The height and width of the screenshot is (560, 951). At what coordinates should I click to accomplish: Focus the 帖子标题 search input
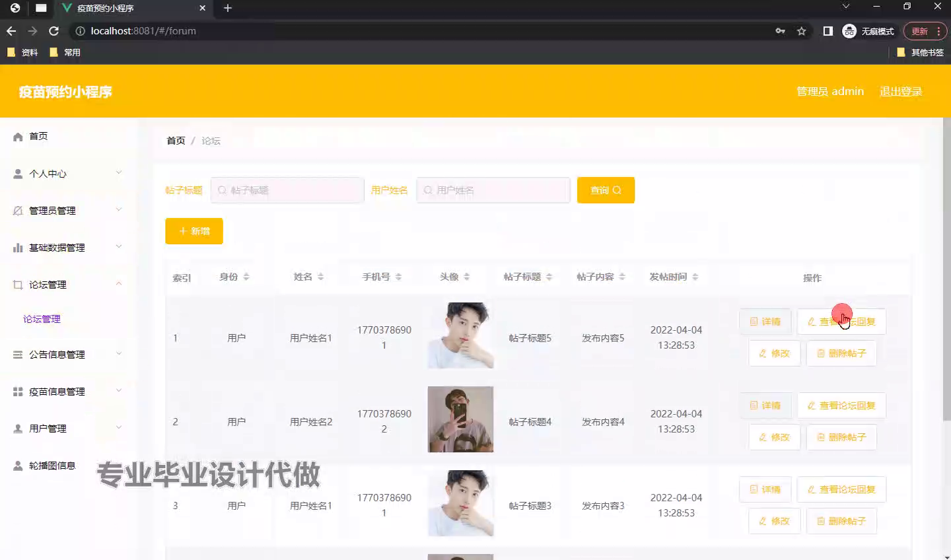[287, 190]
